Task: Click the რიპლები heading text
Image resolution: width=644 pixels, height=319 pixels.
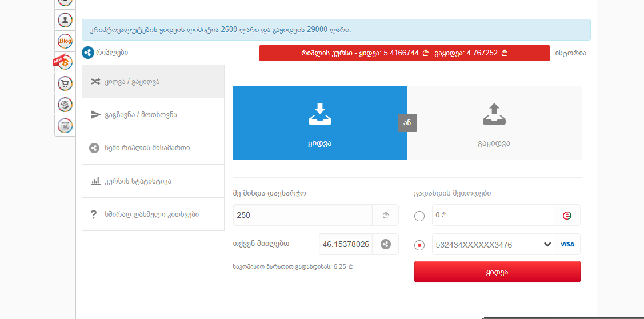Action: click(112, 53)
